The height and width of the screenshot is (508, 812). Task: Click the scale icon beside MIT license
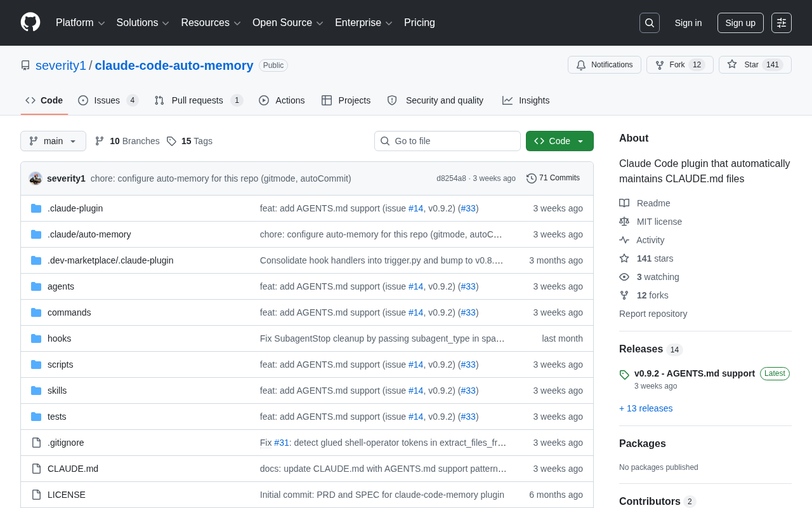pyautogui.click(x=624, y=222)
